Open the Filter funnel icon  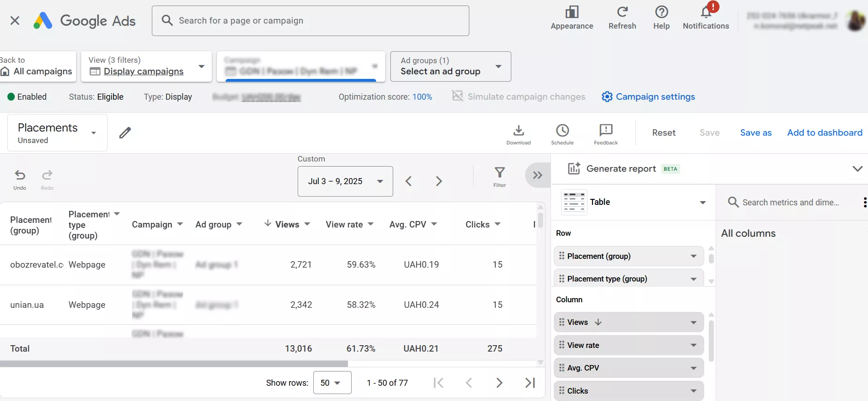(499, 174)
